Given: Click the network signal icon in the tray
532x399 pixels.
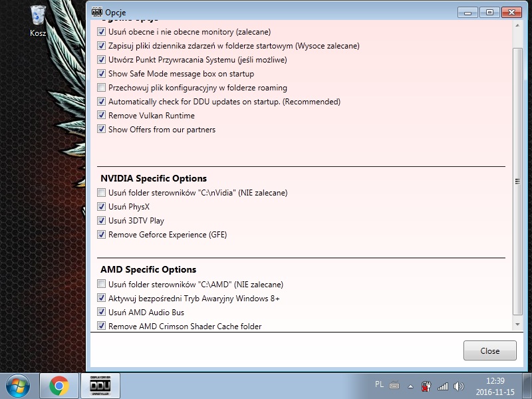Looking at the screenshot, I should [x=443, y=384].
